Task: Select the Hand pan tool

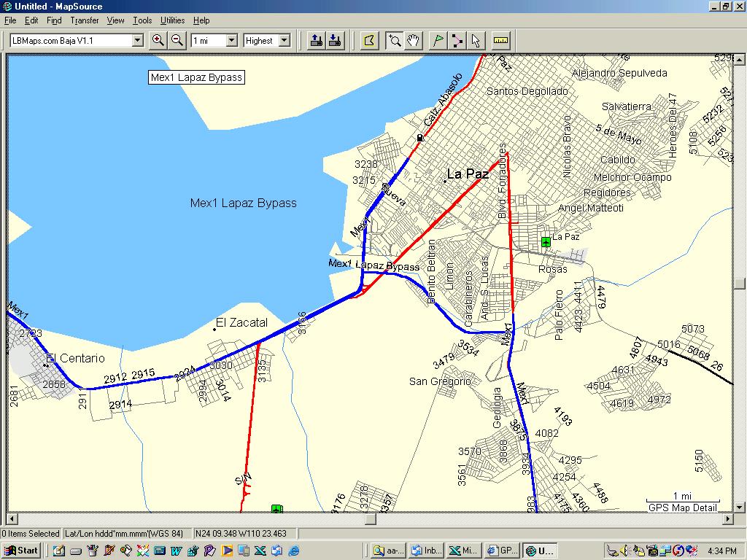Action: (413, 41)
